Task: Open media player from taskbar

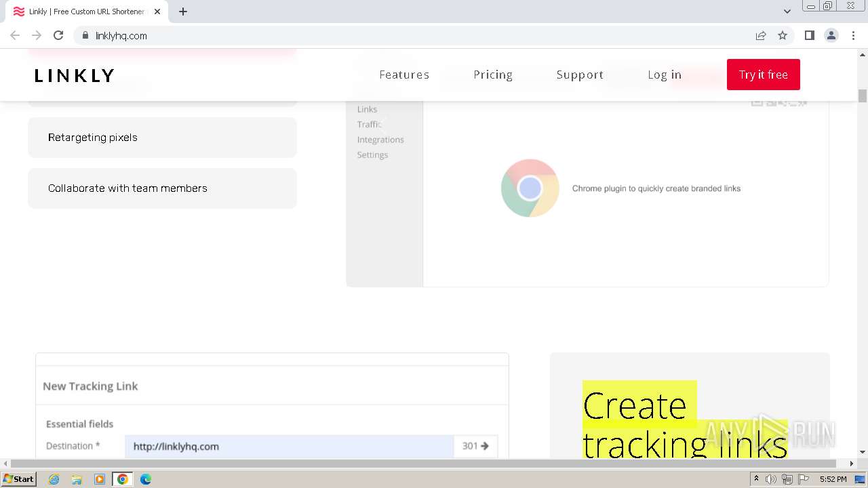Action: pyautogui.click(x=100, y=479)
